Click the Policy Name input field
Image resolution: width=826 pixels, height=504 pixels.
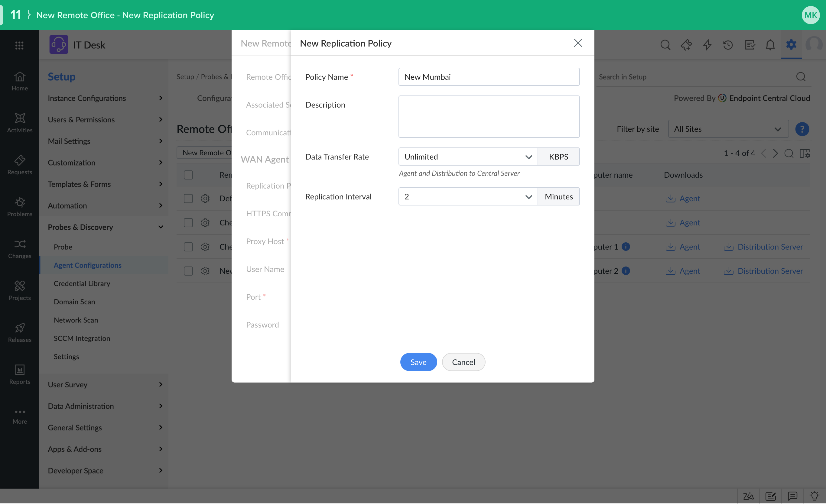(489, 77)
